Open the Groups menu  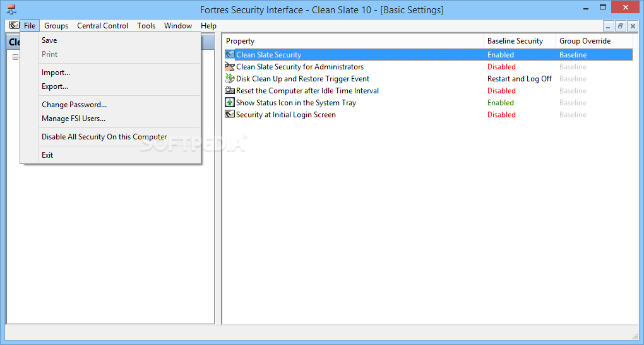pos(56,25)
